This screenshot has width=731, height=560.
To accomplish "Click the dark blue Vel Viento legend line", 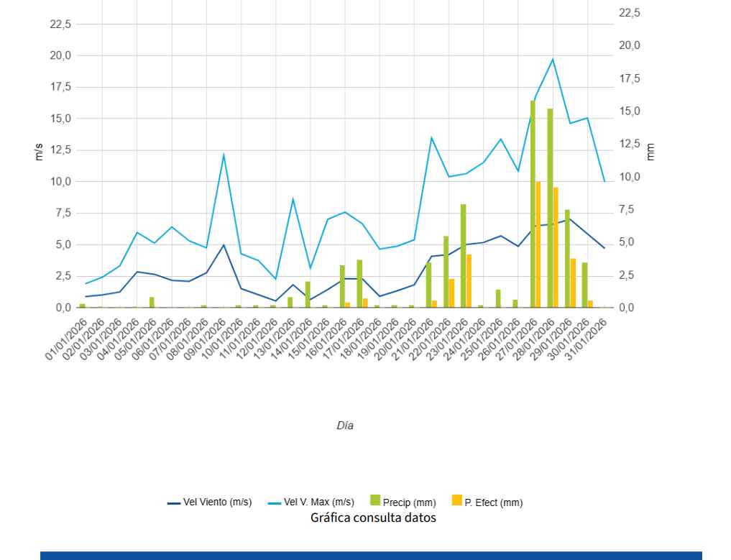I will coord(173,503).
